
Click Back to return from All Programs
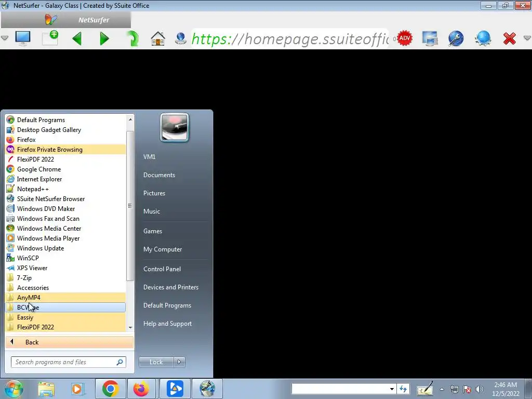(70, 342)
